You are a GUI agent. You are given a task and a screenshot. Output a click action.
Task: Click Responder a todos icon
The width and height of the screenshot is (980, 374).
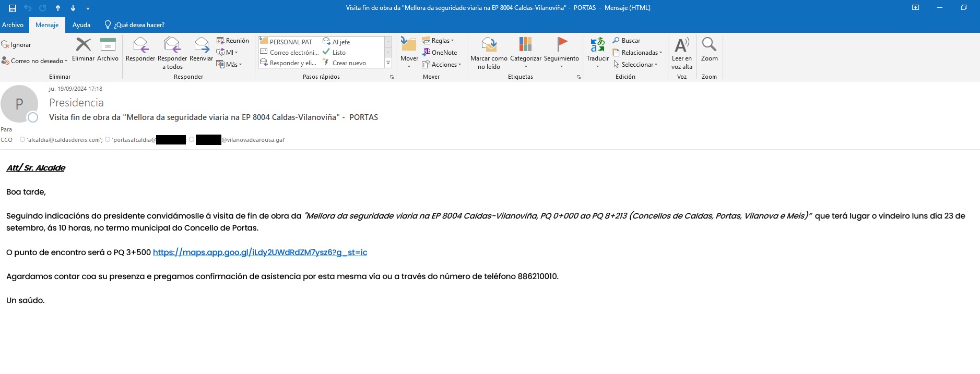coord(172,45)
